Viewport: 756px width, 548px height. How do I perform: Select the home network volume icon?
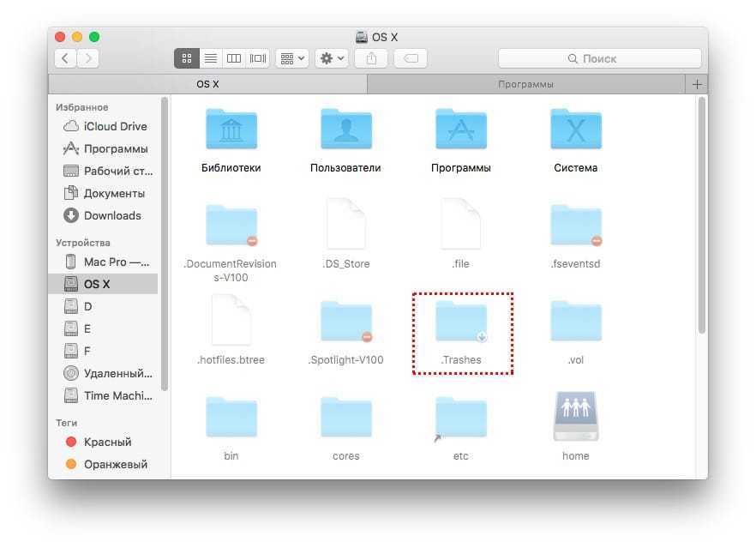coord(576,416)
